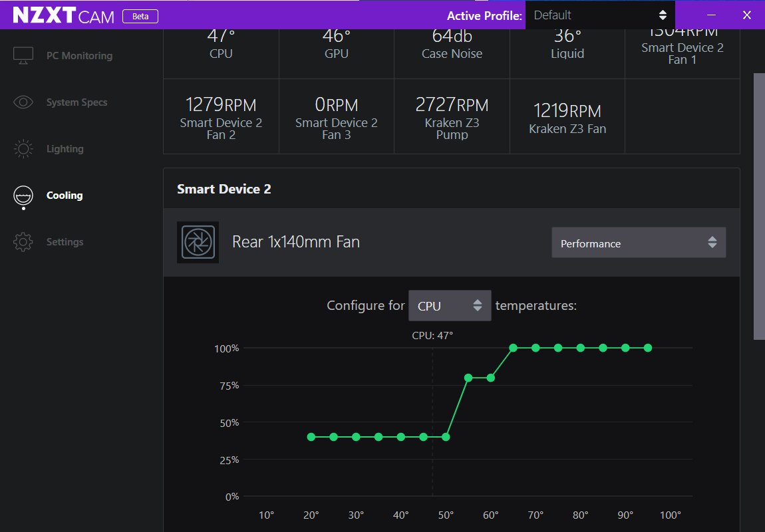The image size is (765, 532).
Task: Click the Rear 1x140mm Fan icon
Action: pos(198,242)
